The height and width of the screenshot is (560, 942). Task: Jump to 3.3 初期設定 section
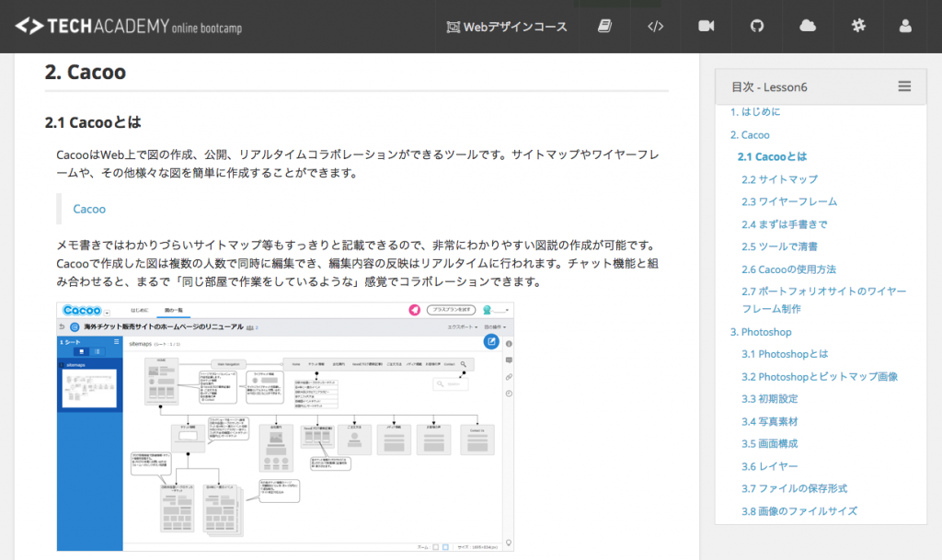pos(770,399)
